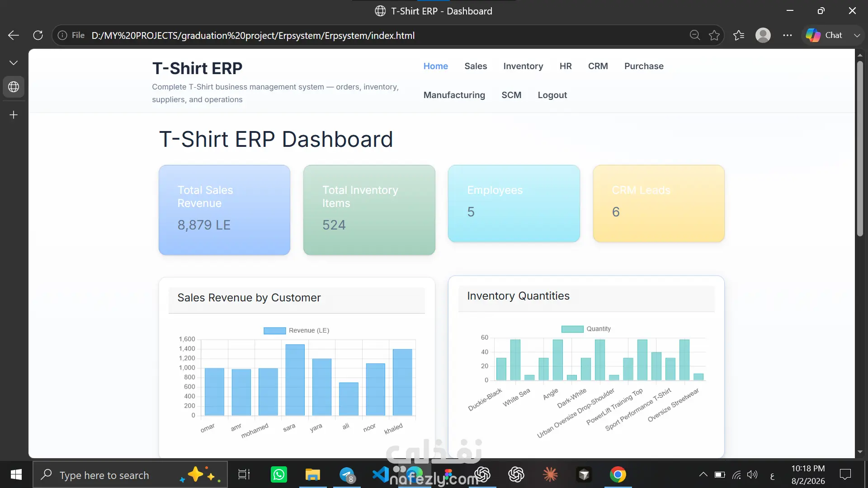
Task: Open Copilot Chat in the toolbar
Action: [825, 35]
